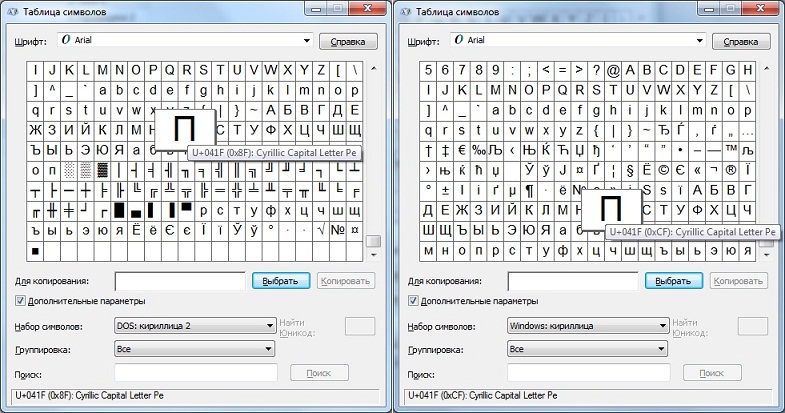Image resolution: width=785 pixels, height=413 pixels.
Task: Click Копировать button in the left window
Action: click(345, 281)
